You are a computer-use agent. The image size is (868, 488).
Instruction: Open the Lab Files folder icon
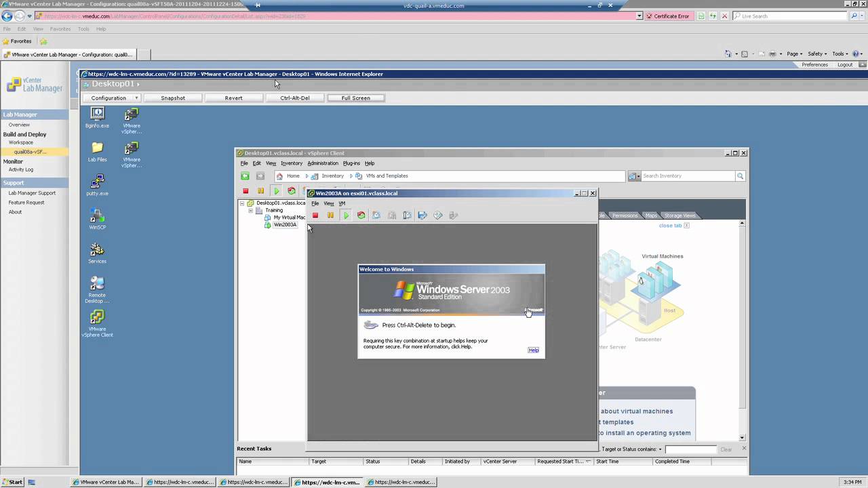coord(97,152)
